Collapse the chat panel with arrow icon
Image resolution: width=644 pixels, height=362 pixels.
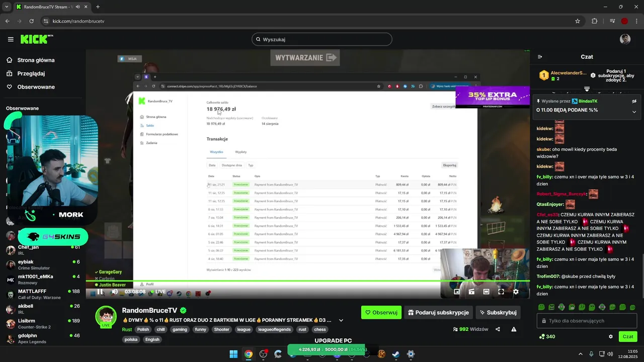click(x=540, y=57)
